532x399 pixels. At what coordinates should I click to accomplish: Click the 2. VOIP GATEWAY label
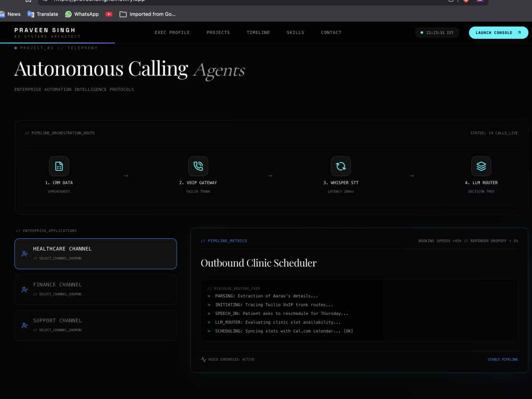(x=198, y=182)
